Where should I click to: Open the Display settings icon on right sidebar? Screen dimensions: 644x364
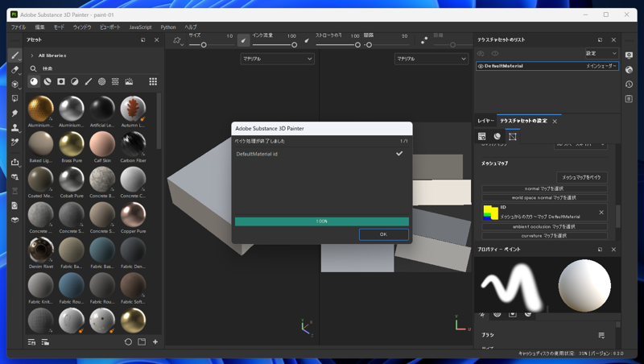pyautogui.click(x=629, y=55)
